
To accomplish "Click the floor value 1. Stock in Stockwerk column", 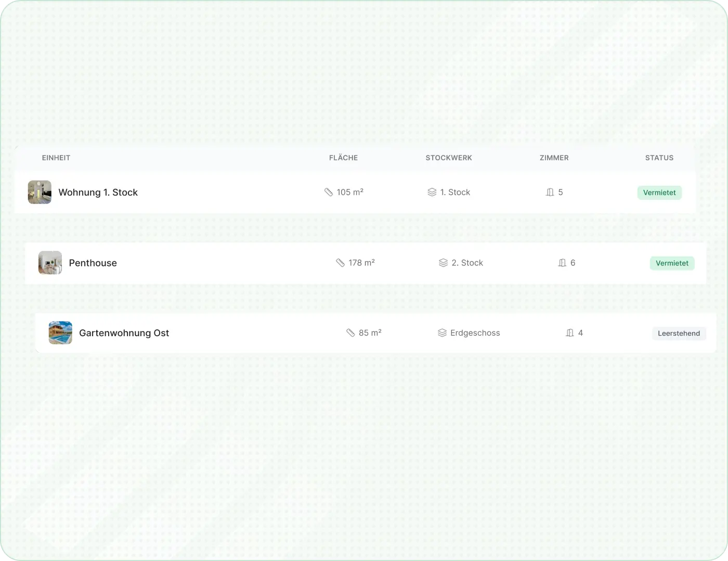I will tap(455, 192).
